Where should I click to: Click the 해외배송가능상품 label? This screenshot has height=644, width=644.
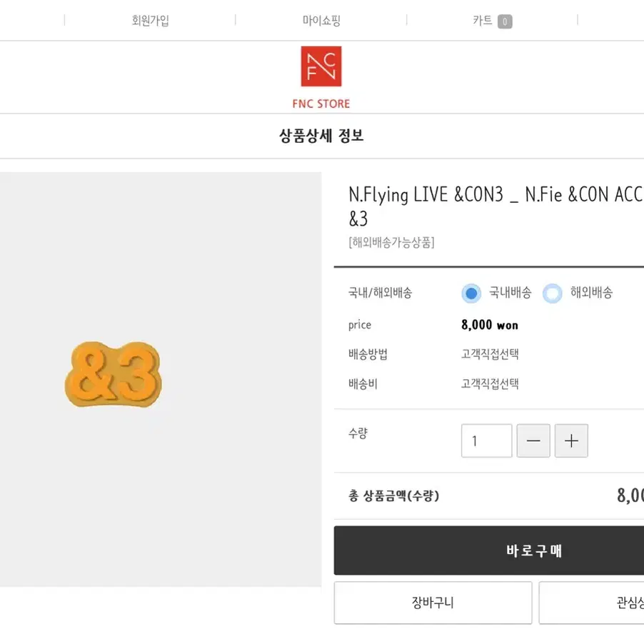pos(391,242)
